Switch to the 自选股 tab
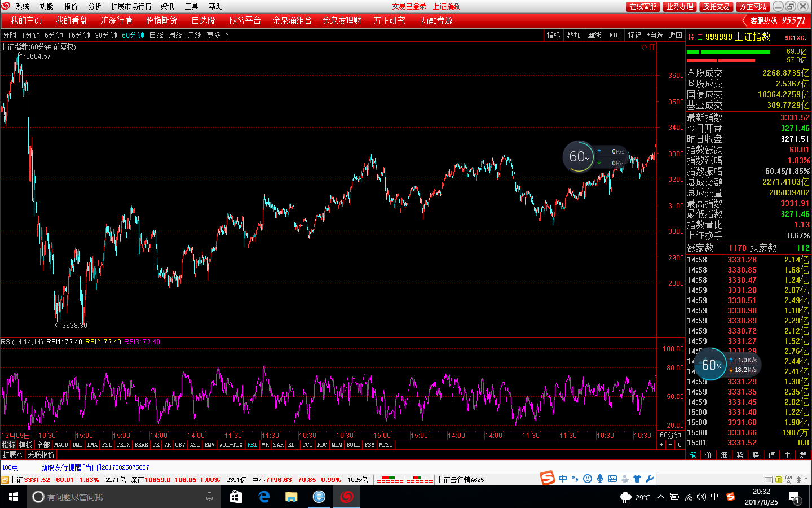The image size is (812, 508). (204, 20)
